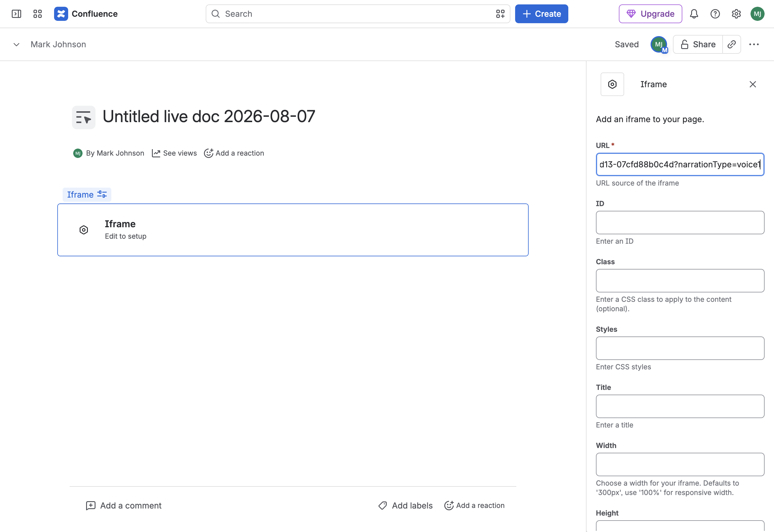This screenshot has width=774, height=532.
Task: Click the Saved status text
Action: point(626,44)
